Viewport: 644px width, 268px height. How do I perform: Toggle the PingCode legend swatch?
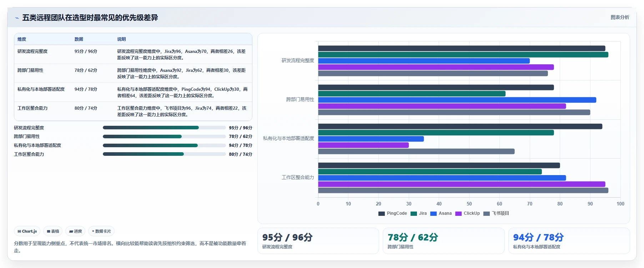(x=382, y=214)
